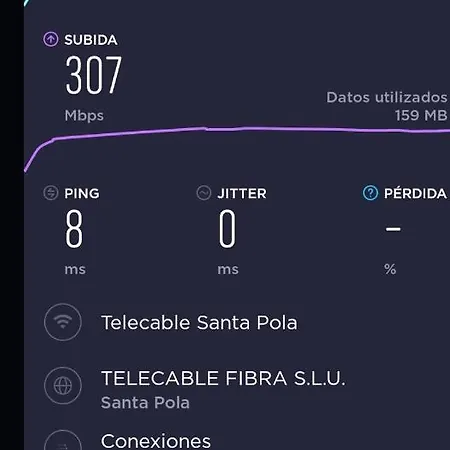
Task: Click the Datos utilizados text
Action: pos(387,97)
